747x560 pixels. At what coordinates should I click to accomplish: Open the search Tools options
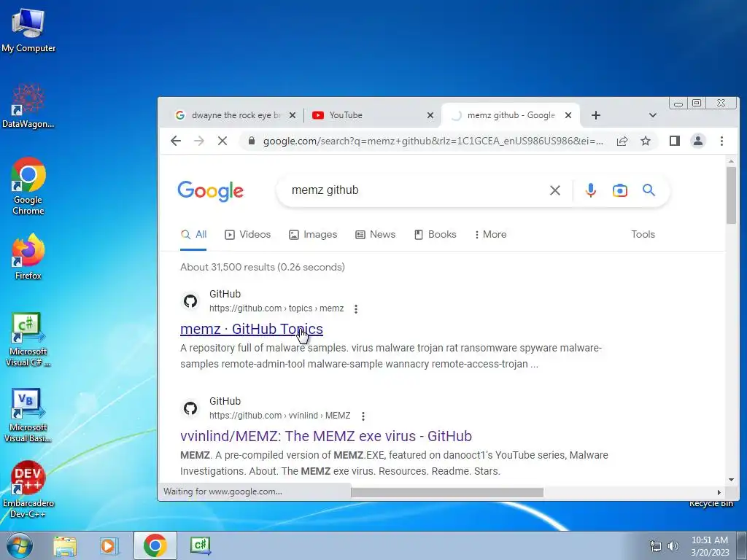pyautogui.click(x=643, y=234)
